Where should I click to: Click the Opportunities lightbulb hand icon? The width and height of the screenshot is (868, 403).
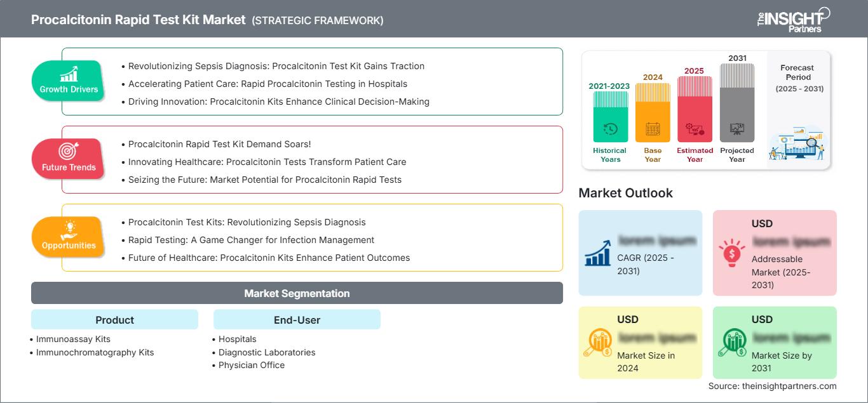coord(69,230)
